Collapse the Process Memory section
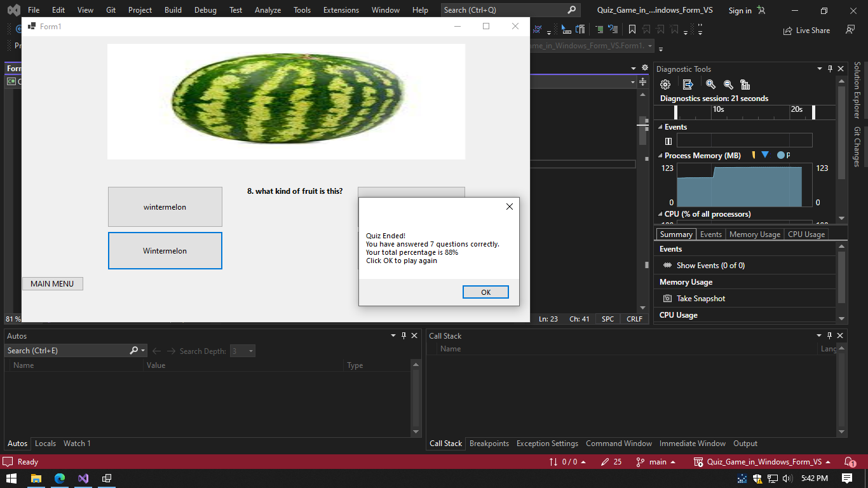This screenshot has width=868, height=488. 659,155
